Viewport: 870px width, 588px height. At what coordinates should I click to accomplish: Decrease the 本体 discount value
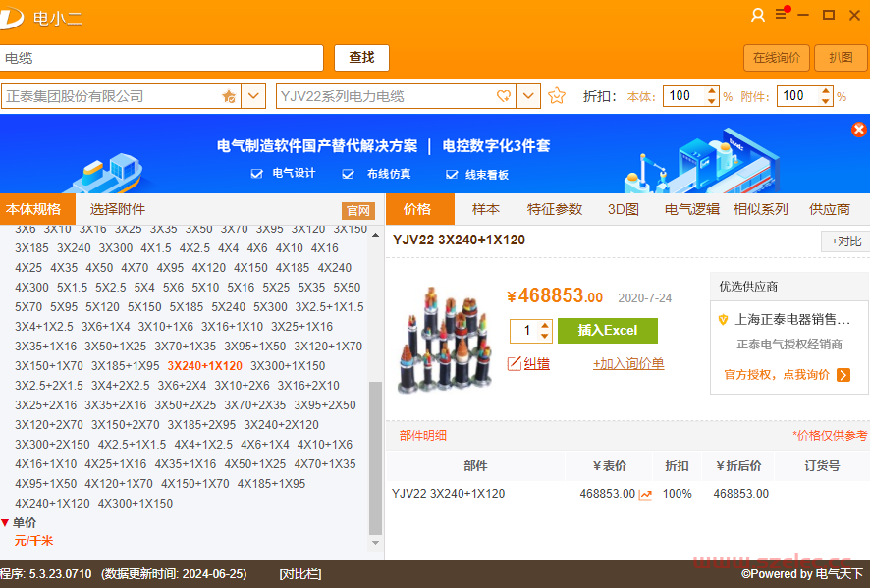point(712,101)
